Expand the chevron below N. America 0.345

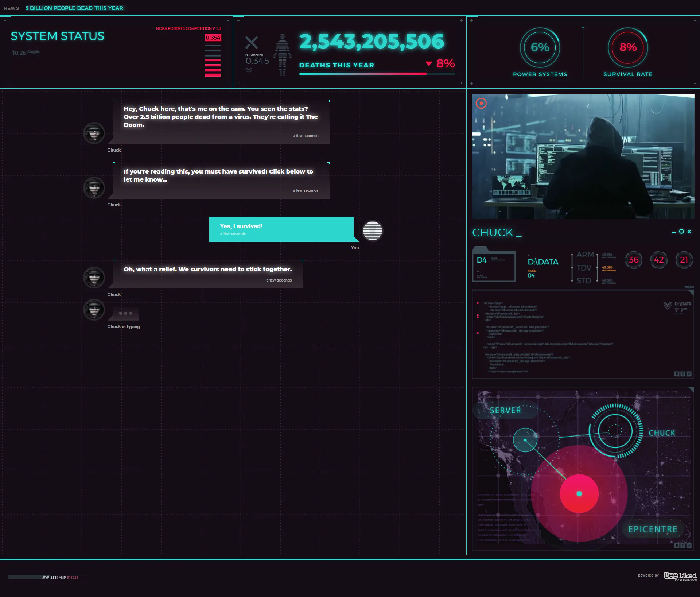click(x=249, y=71)
